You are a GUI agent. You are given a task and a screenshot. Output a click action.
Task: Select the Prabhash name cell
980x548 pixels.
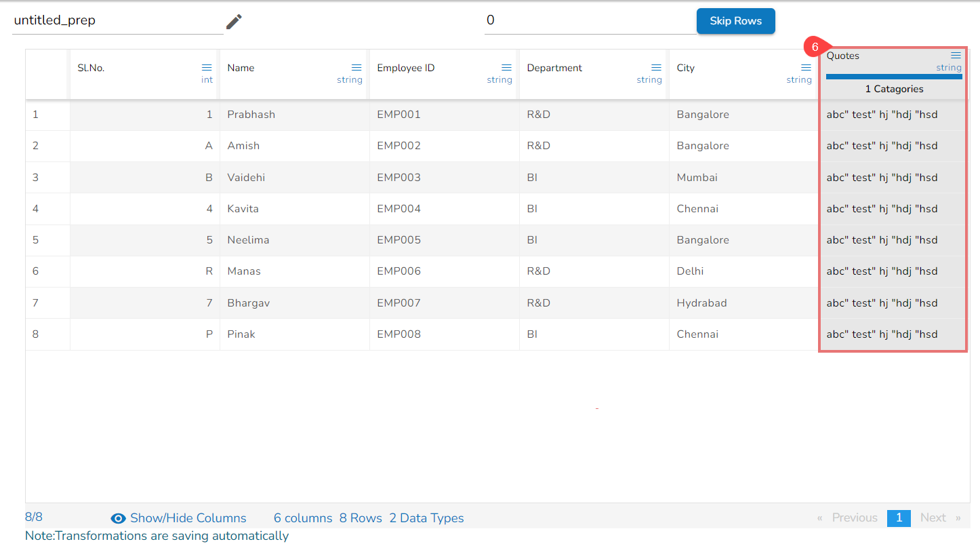click(x=251, y=115)
